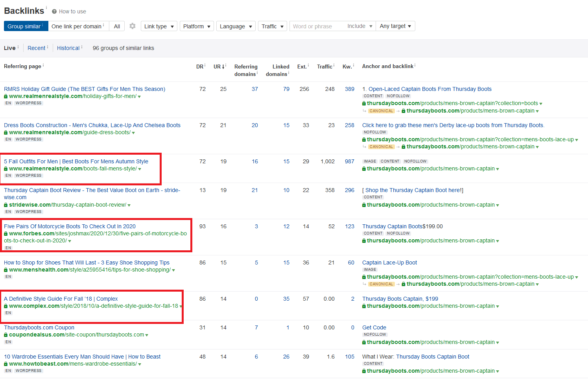588x379 pixels.
Task: Click the info icon beside Referring domains header
Action: point(257,73)
